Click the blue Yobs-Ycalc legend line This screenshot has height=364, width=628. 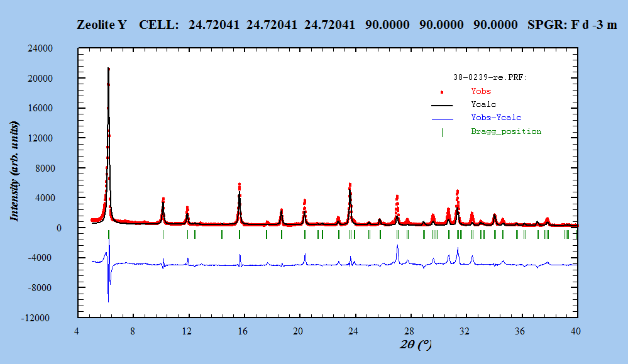point(442,119)
